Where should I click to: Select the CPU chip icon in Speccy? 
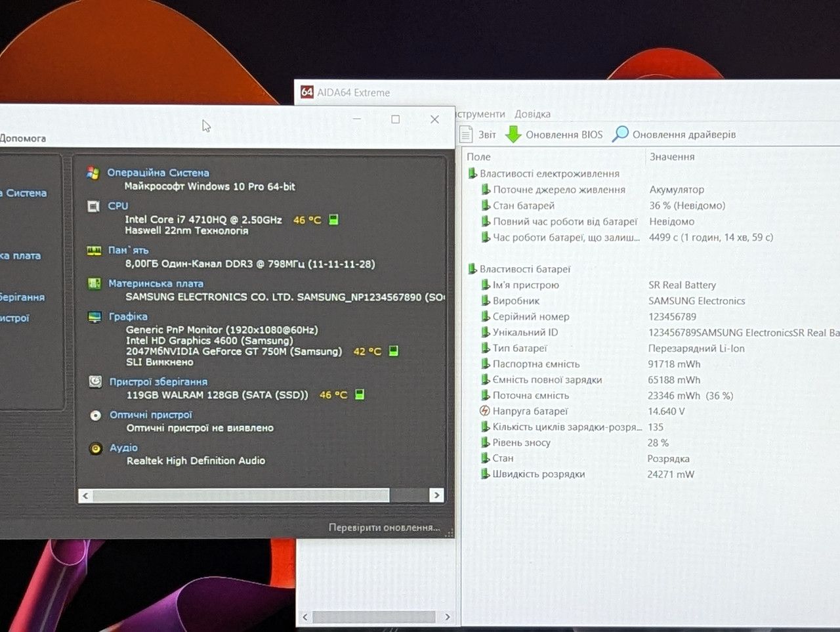(x=93, y=206)
